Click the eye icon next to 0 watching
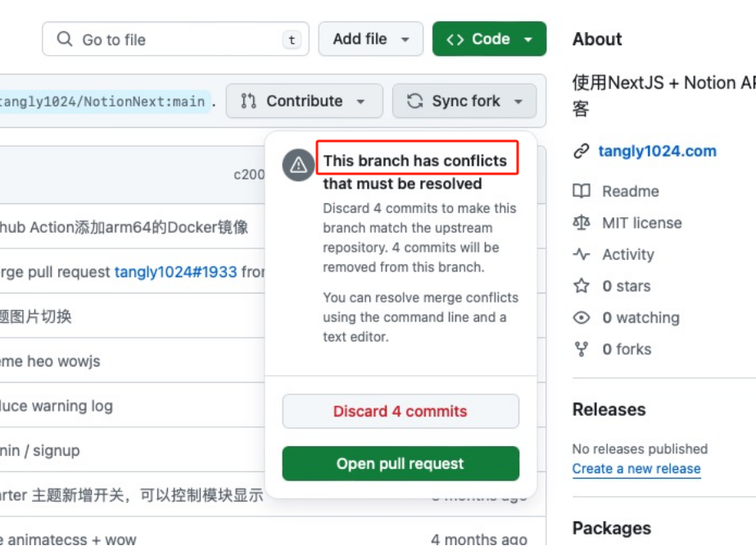 click(582, 317)
